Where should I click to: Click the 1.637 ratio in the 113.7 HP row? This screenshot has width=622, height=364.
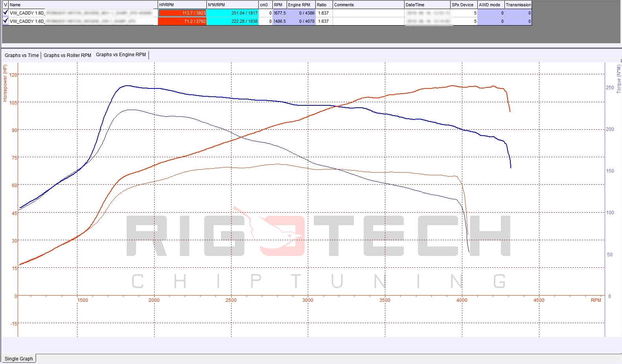point(324,13)
